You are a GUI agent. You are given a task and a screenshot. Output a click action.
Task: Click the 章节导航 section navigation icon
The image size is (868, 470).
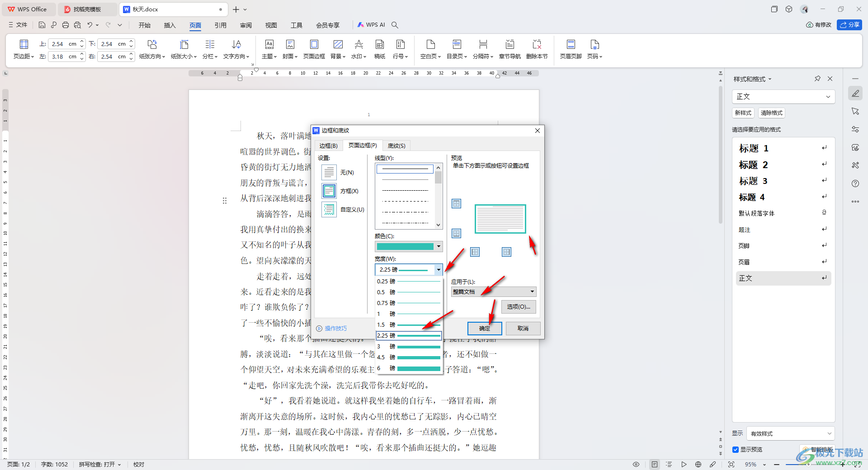click(509, 49)
